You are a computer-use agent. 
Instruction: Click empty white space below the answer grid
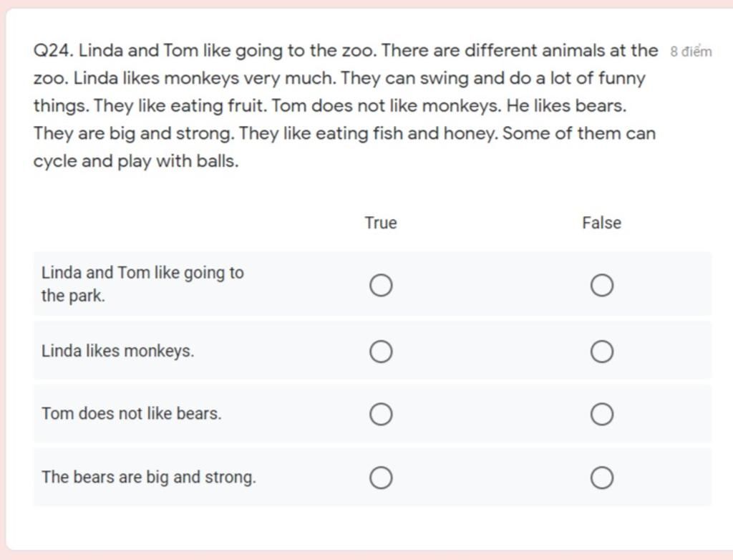369,528
